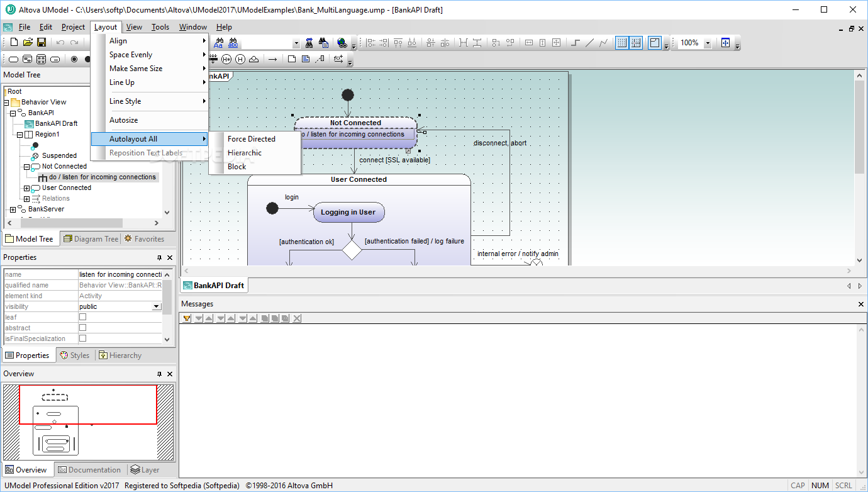Switch to Favorites tab
This screenshot has height=492, width=868.
[144, 239]
